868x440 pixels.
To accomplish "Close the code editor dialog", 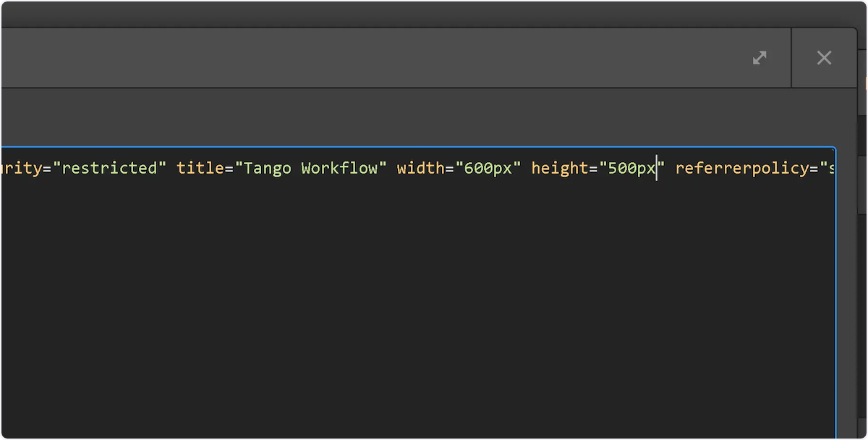I will pyautogui.click(x=824, y=58).
